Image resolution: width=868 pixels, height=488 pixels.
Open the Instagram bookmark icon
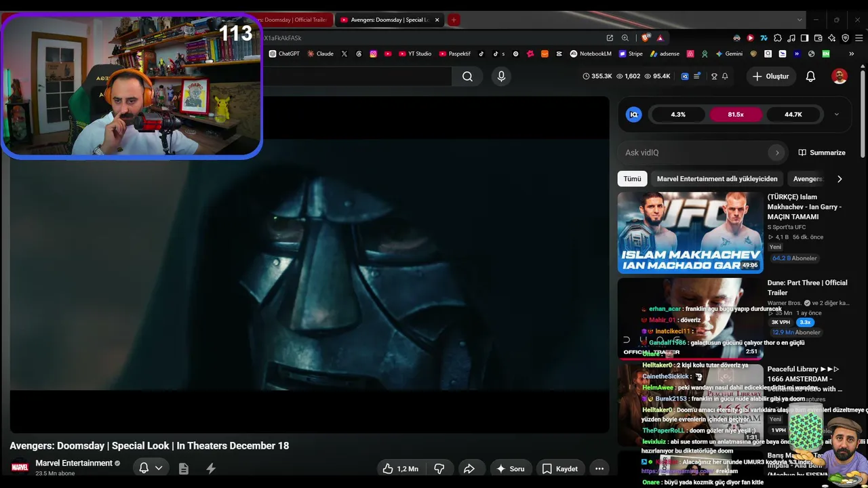point(373,54)
